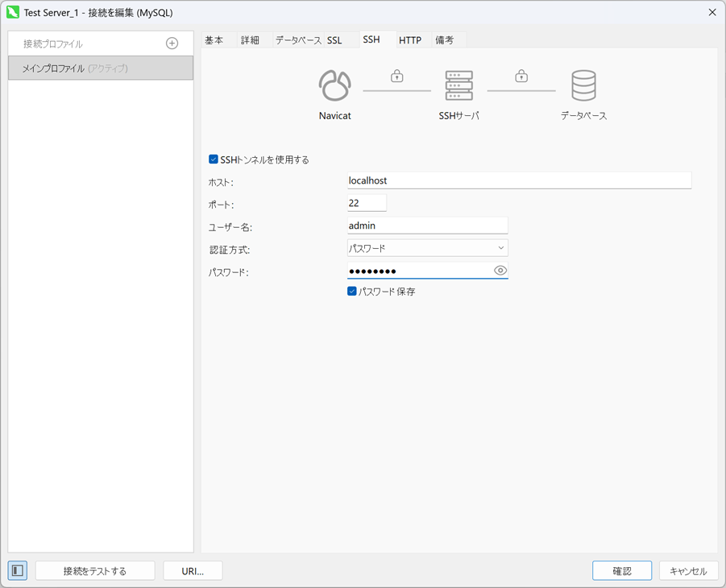Screen dimensions: 726x588
Task: Click the ホスト: label
Action: tap(221, 182)
